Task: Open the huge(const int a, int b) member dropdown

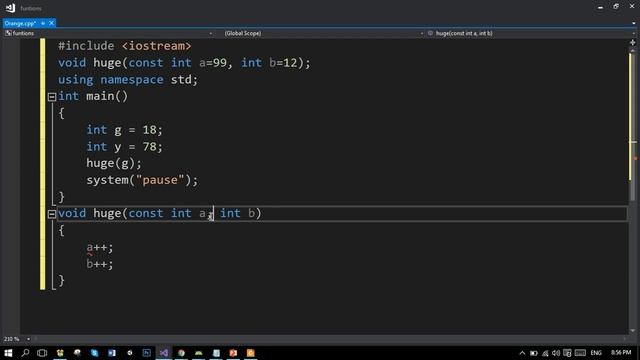Action: coord(531,33)
